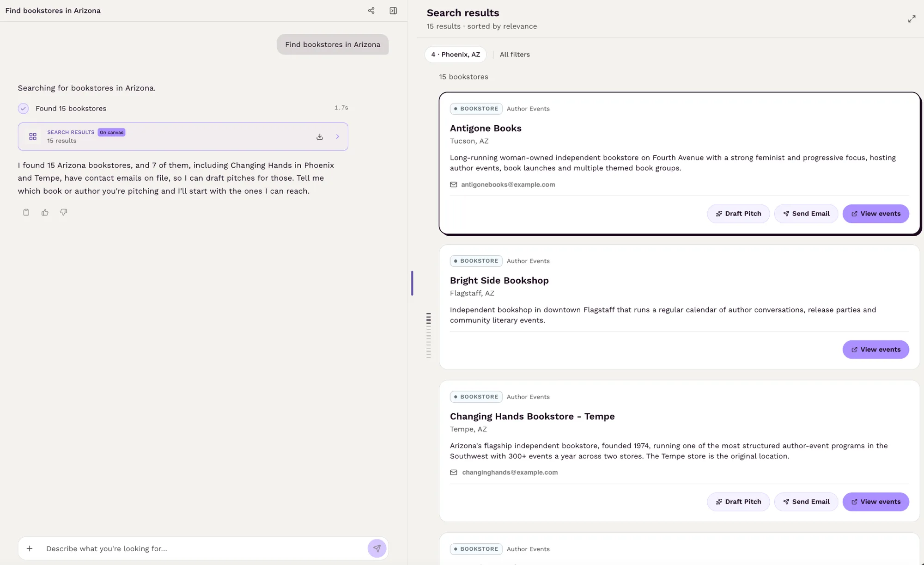The height and width of the screenshot is (565, 924).
Task: Click the send message button
Action: coord(377,548)
